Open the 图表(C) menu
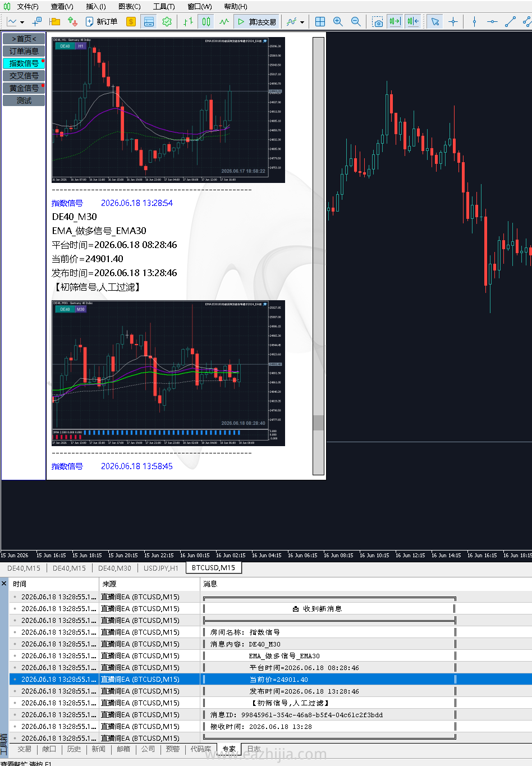Image resolution: width=532 pixels, height=766 pixels. pyautogui.click(x=130, y=6)
